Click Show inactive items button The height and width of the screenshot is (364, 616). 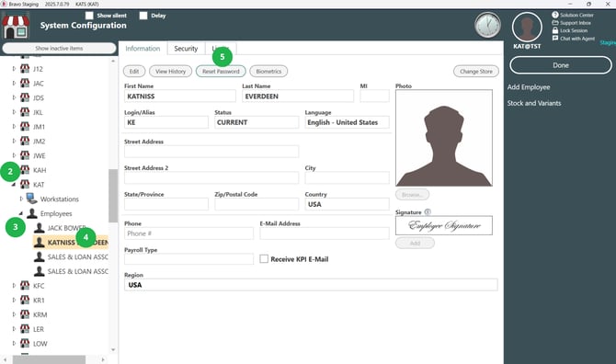(59, 49)
